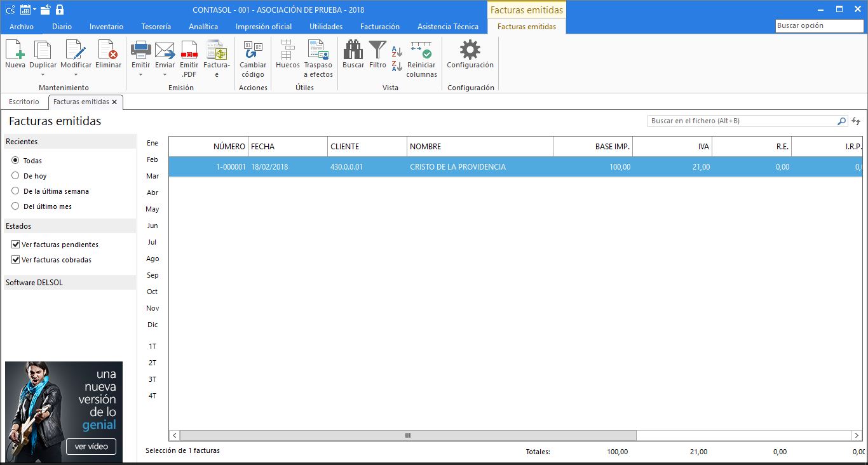Click the padlock icon in title bar
Viewport: 868px width, 465px height.
click(x=60, y=10)
